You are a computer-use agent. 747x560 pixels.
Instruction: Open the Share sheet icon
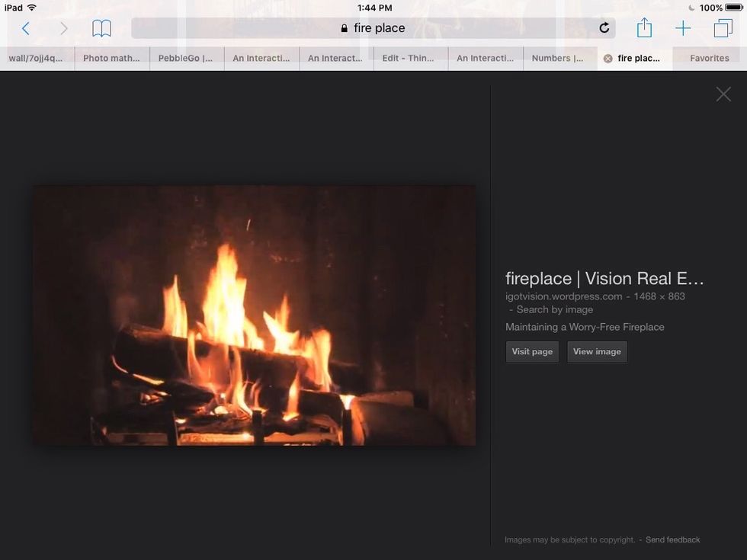coord(644,28)
